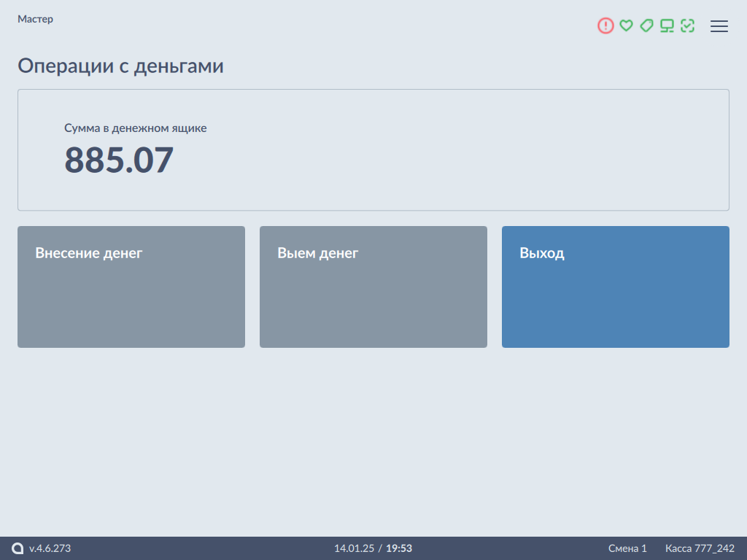Viewport: 747px width, 560px height.
Task: Click the green computer terminal icon
Action: (x=667, y=26)
